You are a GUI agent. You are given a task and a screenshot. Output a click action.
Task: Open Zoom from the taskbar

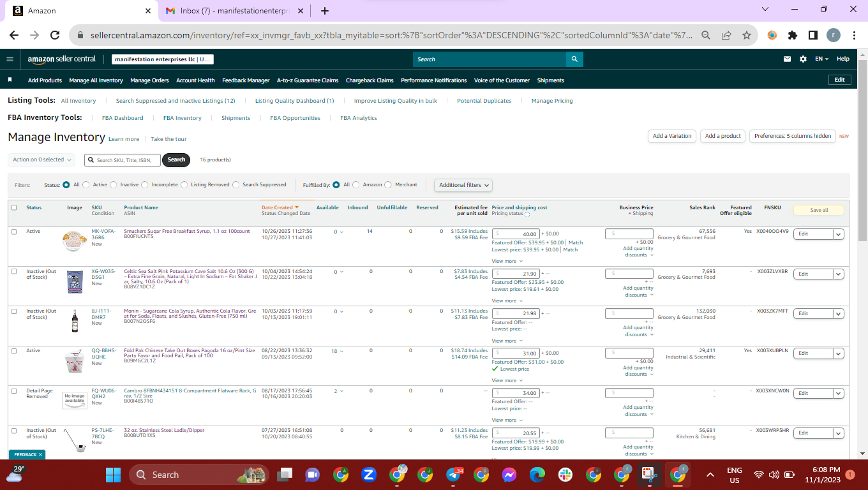tap(368, 475)
